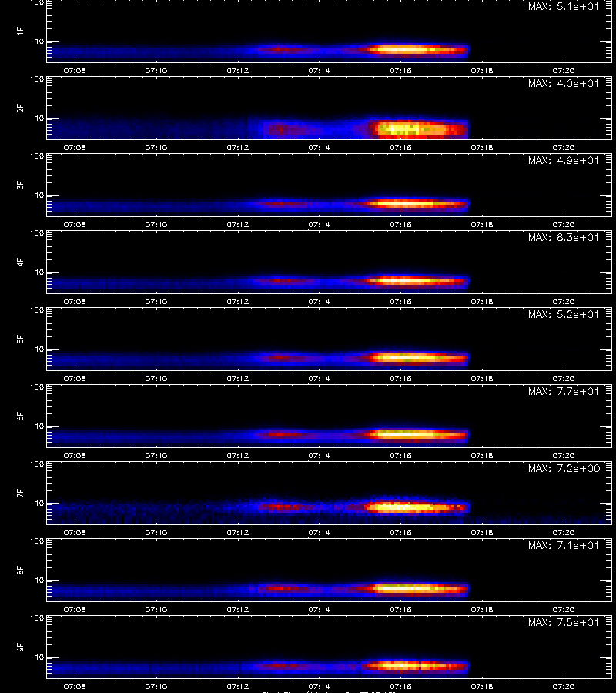Click the 07:12 tick label below panel 2F
This screenshot has height=693, width=616.
click(x=238, y=148)
